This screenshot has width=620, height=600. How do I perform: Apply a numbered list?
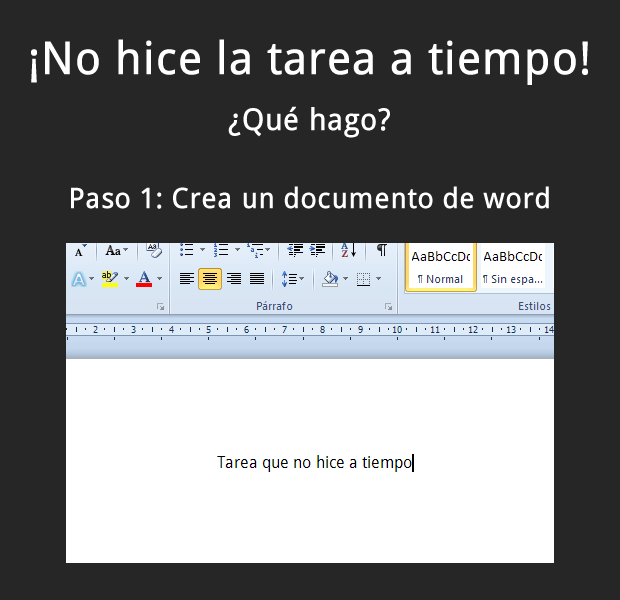221,250
